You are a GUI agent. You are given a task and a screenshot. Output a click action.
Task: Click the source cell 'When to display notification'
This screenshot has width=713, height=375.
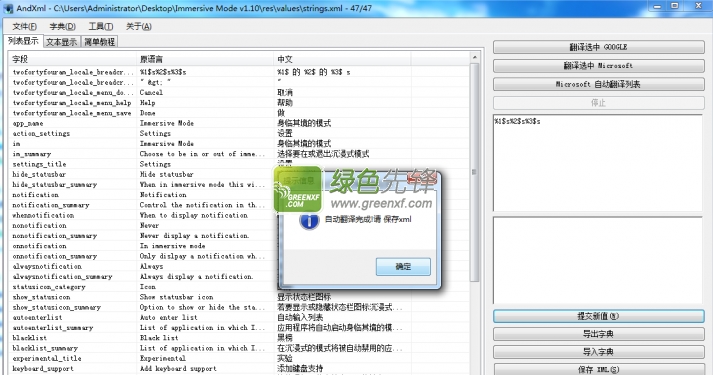pos(194,215)
